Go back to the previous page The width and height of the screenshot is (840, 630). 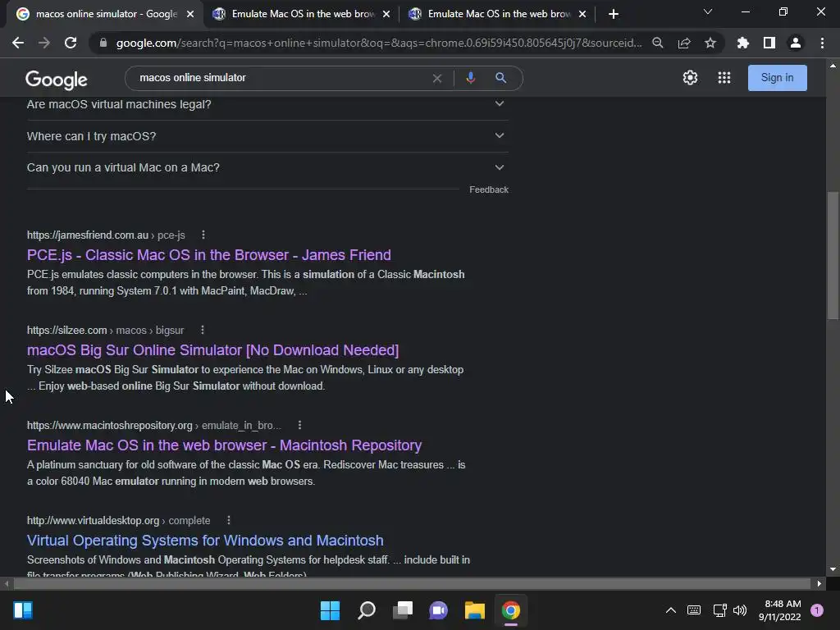[18, 43]
